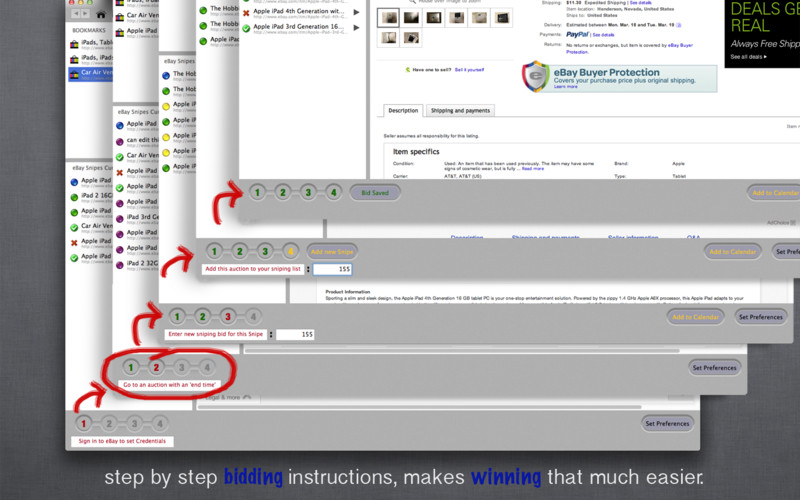Click stepper beside Add this auction field
This screenshot has height=500, width=800.
point(308,269)
